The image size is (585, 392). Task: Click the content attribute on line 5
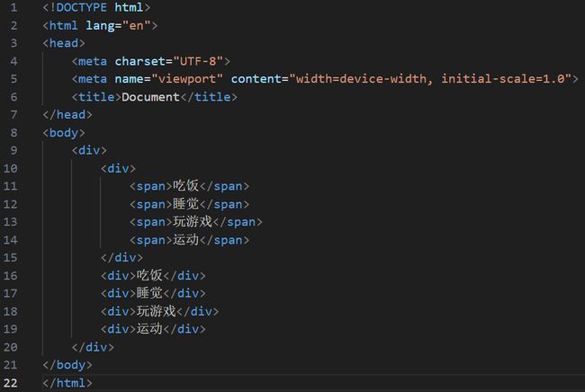[x=256, y=79]
